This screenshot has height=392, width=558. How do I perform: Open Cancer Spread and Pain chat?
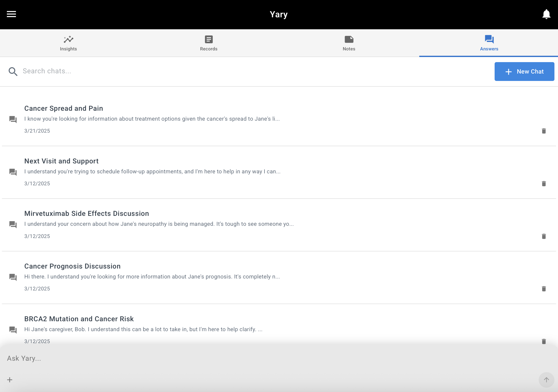click(x=279, y=119)
